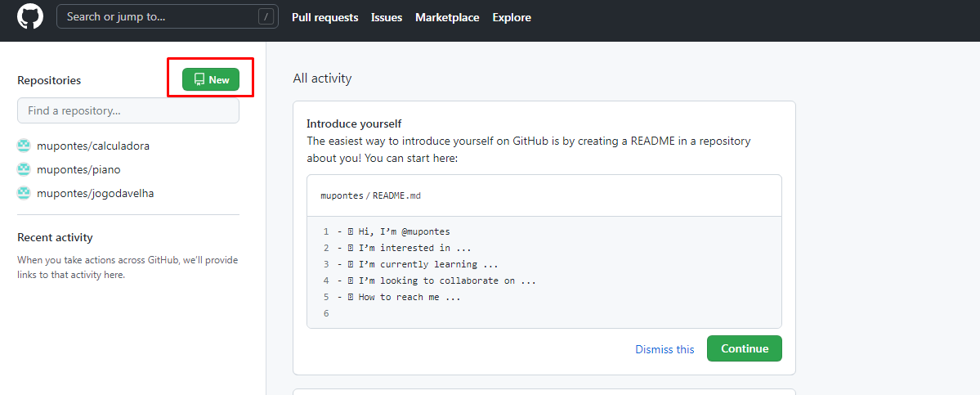Click the avatar next to mupontes/jogodavelha
Screen dimensions: 980x395
click(24, 194)
